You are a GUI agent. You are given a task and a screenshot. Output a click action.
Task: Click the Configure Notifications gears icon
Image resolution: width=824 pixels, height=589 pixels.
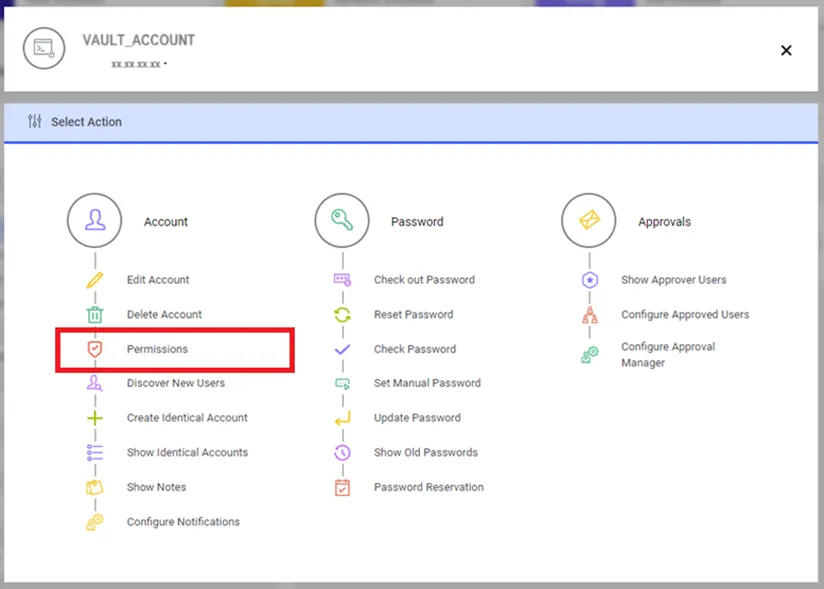pyautogui.click(x=95, y=522)
